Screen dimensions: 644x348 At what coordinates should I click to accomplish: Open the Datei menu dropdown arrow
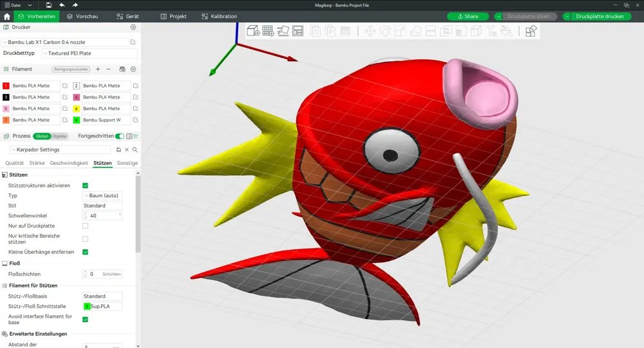pos(30,5)
